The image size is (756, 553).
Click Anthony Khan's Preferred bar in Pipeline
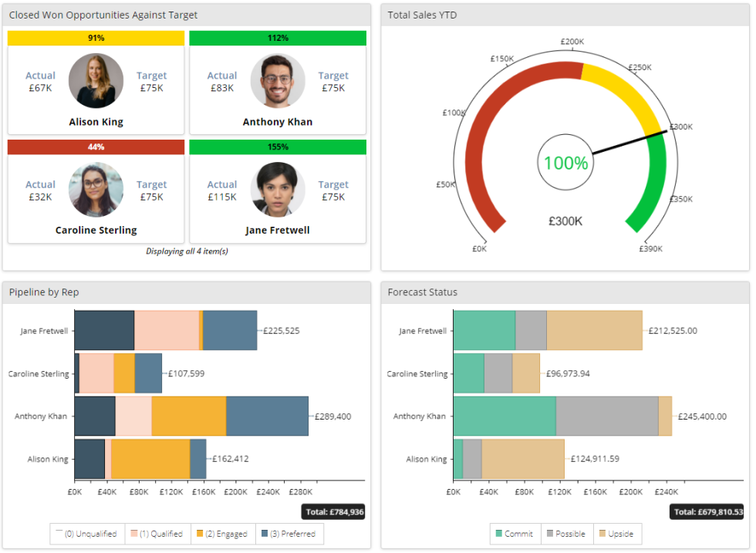click(267, 416)
